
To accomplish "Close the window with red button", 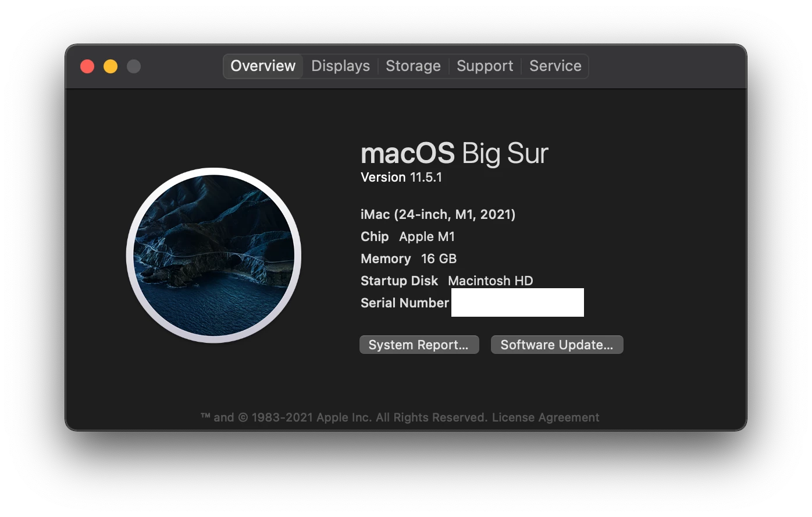I will [87, 66].
